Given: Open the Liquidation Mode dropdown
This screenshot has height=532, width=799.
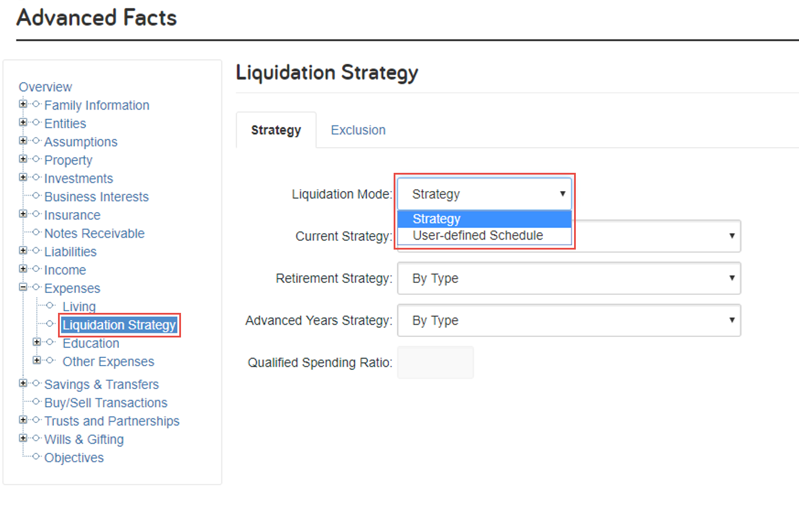Looking at the screenshot, I should [484, 194].
